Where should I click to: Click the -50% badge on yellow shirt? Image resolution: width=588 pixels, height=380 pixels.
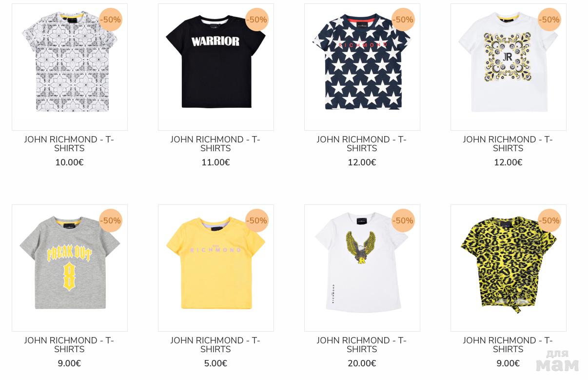tap(257, 220)
